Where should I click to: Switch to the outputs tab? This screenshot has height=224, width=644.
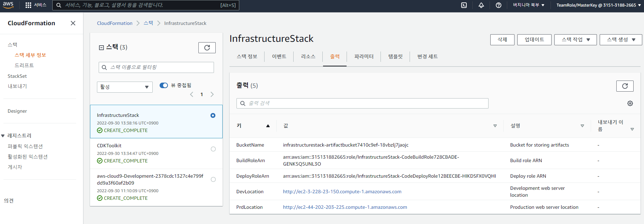coord(335,56)
